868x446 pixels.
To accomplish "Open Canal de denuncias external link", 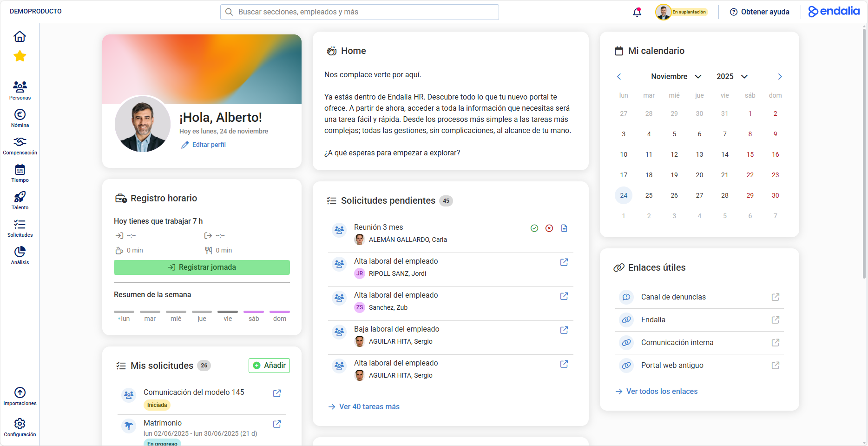I will coord(776,297).
